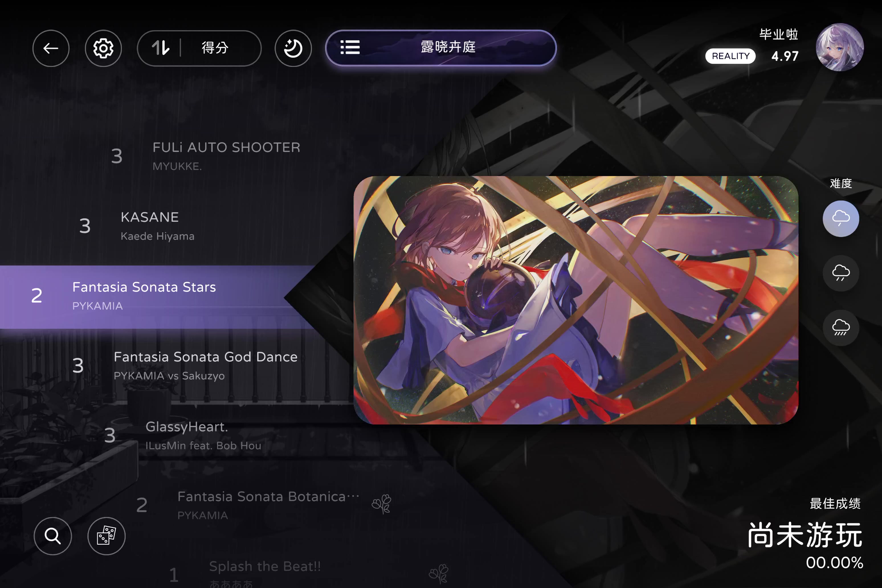Select the two-drop rain difficulty
Screen dimensions: 882x588
[x=841, y=273]
